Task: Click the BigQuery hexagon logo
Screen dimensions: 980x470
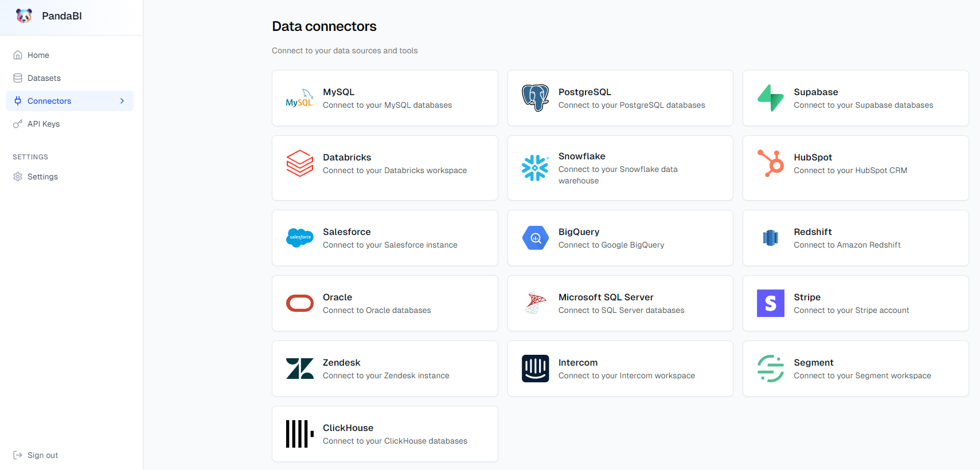Action: click(536, 238)
